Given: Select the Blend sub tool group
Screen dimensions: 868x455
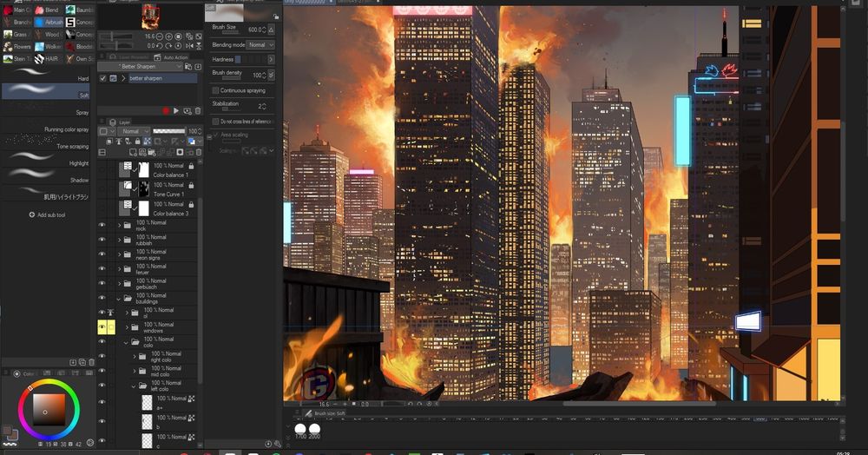Looking at the screenshot, I should coord(47,10).
